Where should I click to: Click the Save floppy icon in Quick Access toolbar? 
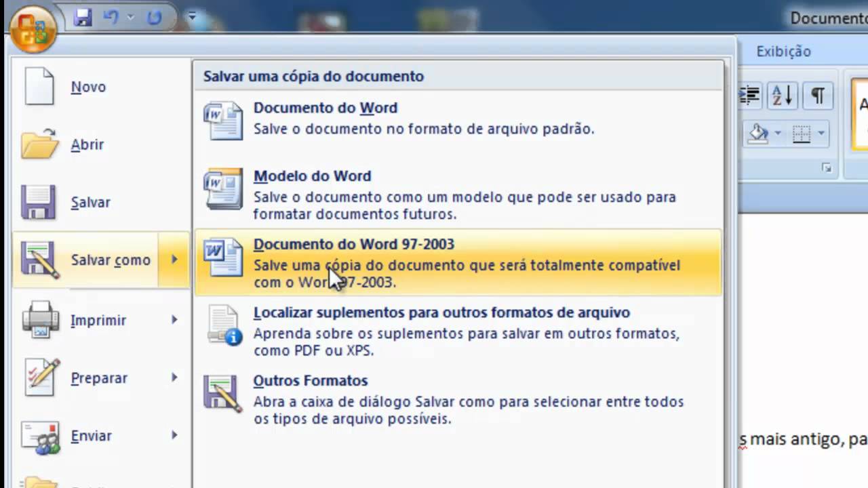coord(83,18)
